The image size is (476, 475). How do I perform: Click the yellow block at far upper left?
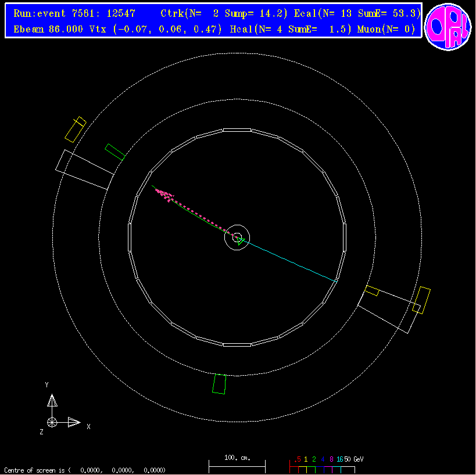75,129
